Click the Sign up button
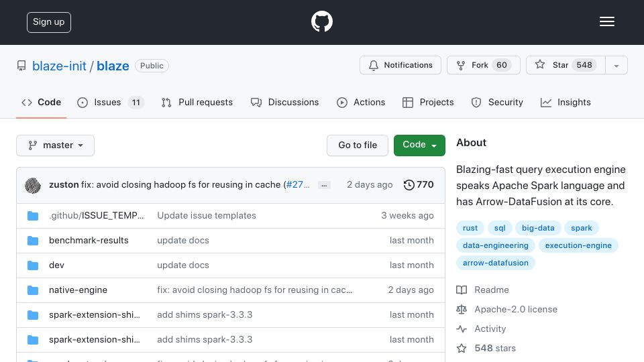The height and width of the screenshot is (362, 644). (x=49, y=22)
